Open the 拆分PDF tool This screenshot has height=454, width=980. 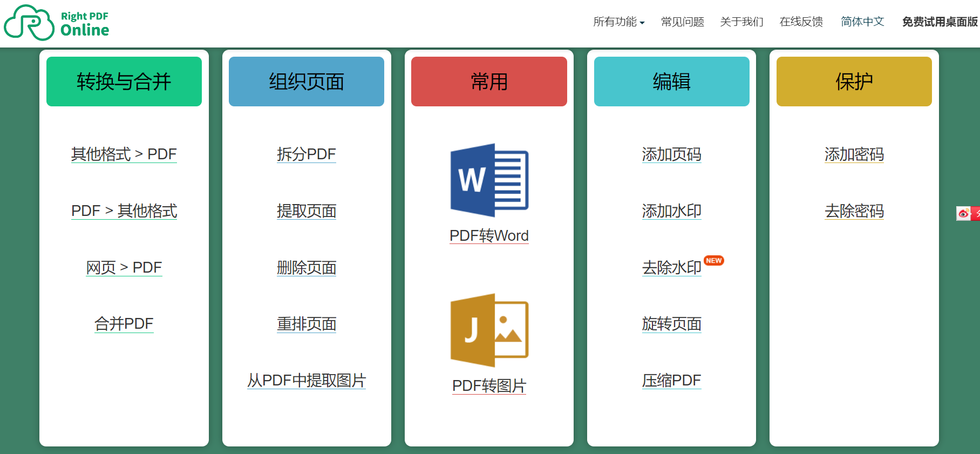click(x=307, y=154)
